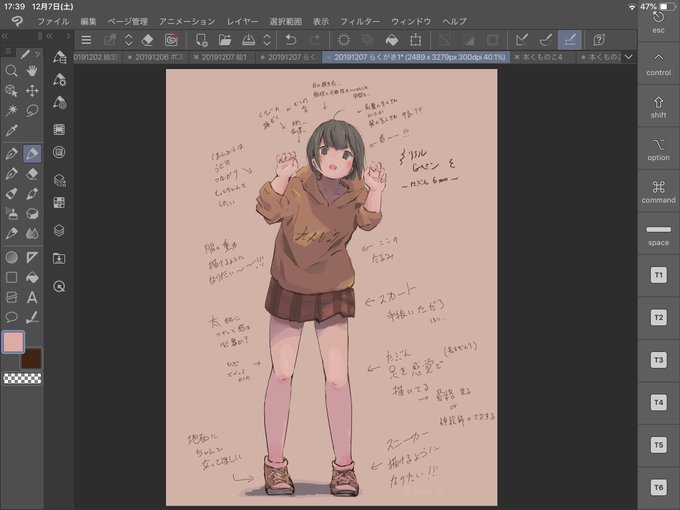This screenshot has height=510, width=680.
Task: Toggle the option modifier key
Action: click(658, 149)
